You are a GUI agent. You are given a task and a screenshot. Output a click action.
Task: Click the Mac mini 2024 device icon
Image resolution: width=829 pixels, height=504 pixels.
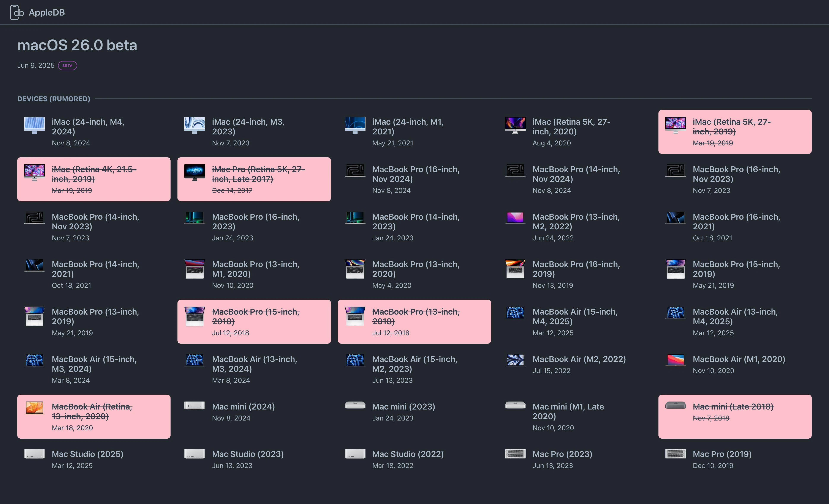(x=195, y=405)
